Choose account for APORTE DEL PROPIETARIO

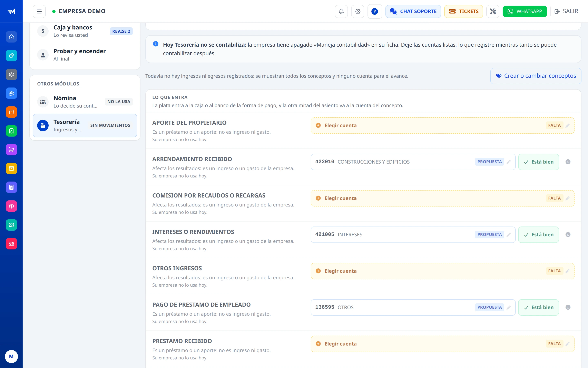click(442, 126)
